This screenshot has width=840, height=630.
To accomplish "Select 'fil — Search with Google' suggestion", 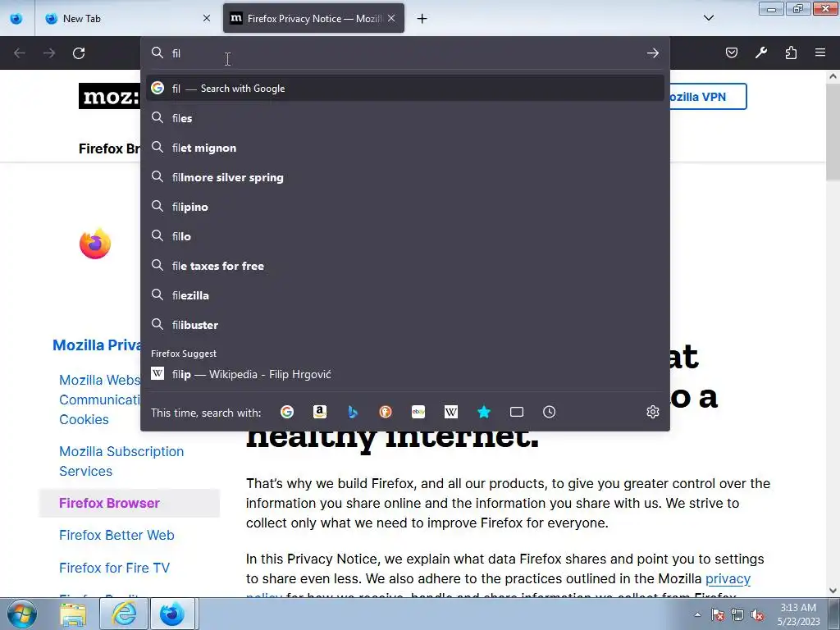I will (x=405, y=89).
